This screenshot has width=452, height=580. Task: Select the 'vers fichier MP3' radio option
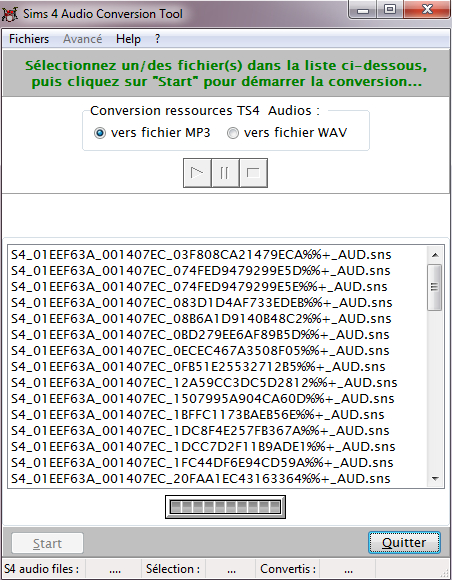tap(152, 132)
